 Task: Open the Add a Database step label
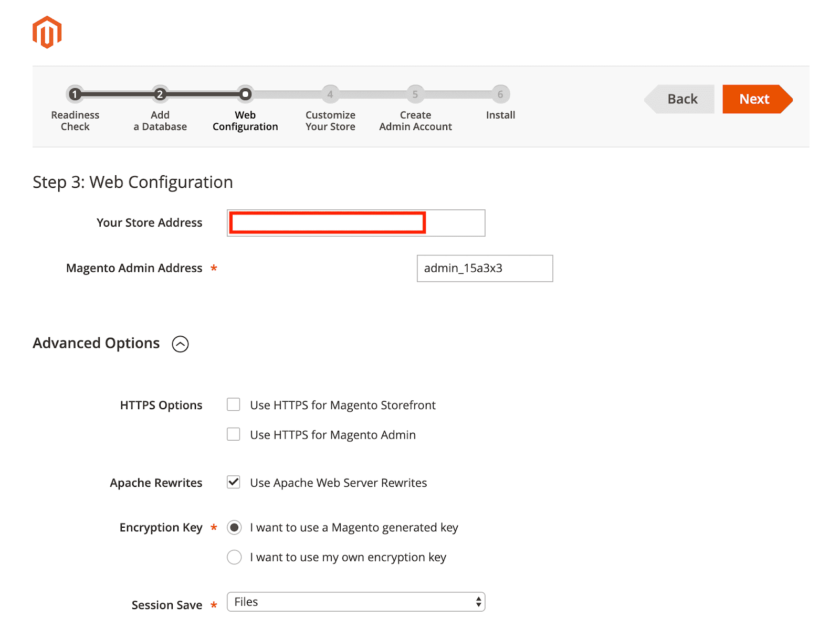pos(160,121)
